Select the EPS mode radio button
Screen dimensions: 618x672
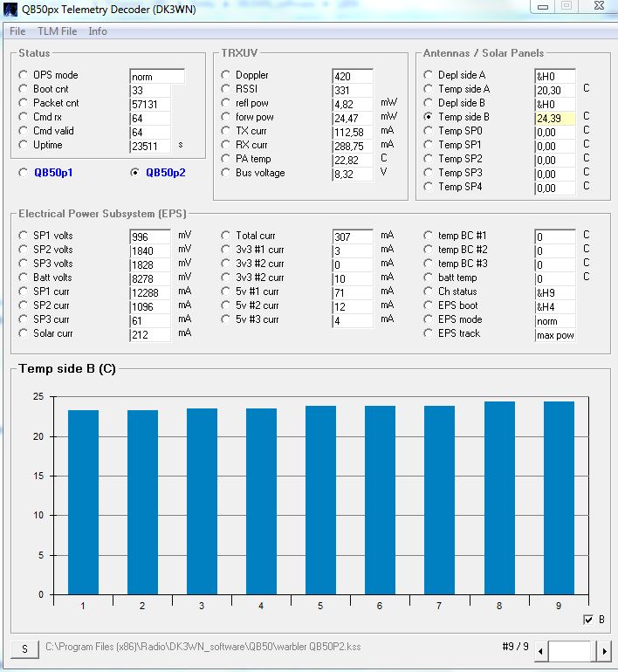(x=429, y=319)
